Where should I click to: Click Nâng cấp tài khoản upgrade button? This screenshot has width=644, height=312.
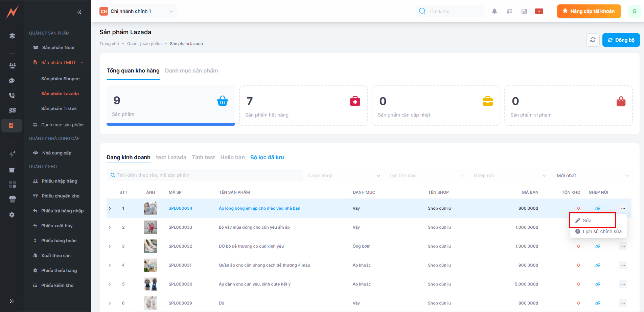[589, 11]
